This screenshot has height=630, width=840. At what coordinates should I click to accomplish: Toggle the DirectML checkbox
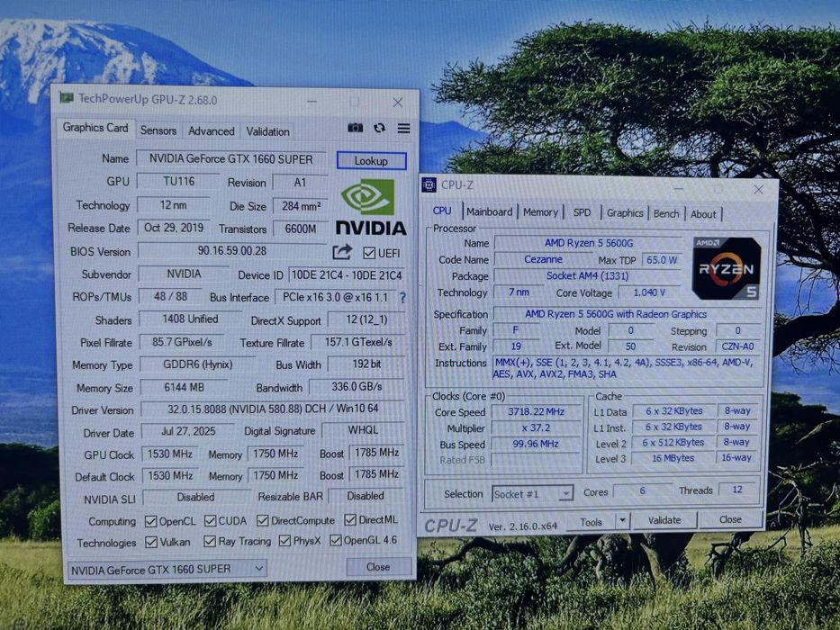tap(350, 519)
